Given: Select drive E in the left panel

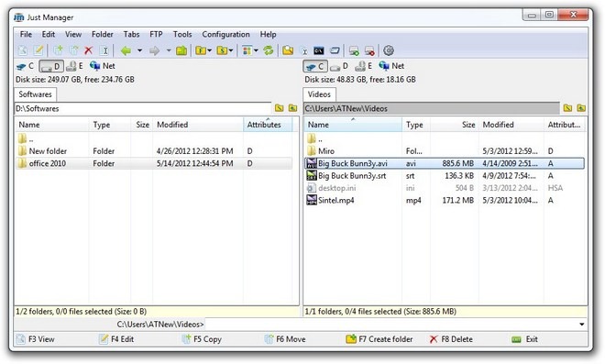Looking at the screenshot, I should click(x=75, y=66).
